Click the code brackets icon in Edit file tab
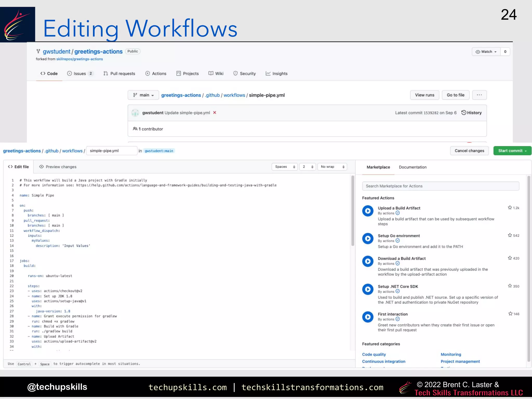The height and width of the screenshot is (399, 532). point(10,167)
